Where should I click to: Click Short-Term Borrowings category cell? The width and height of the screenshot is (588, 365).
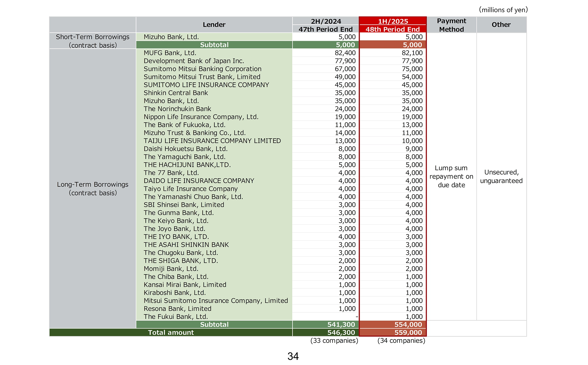point(93,41)
